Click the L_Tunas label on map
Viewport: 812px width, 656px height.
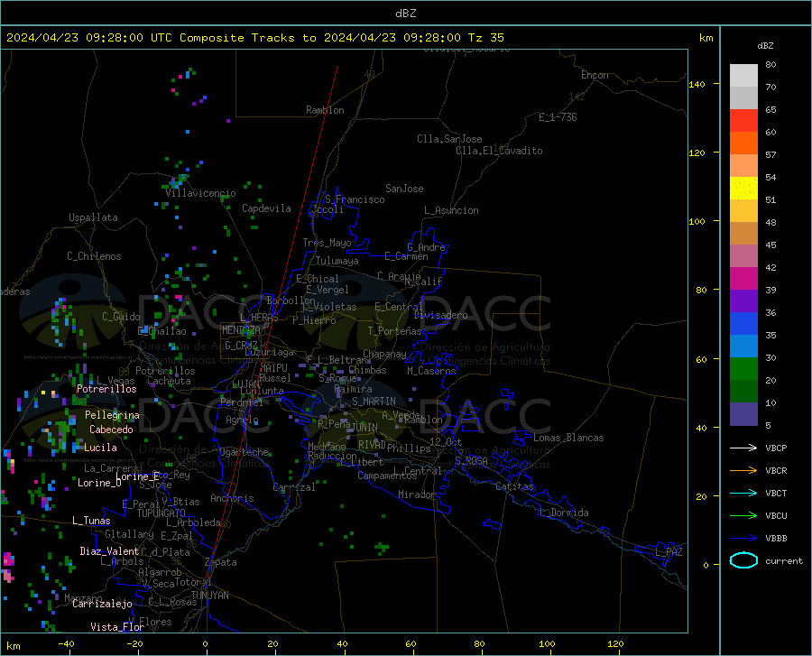91,521
